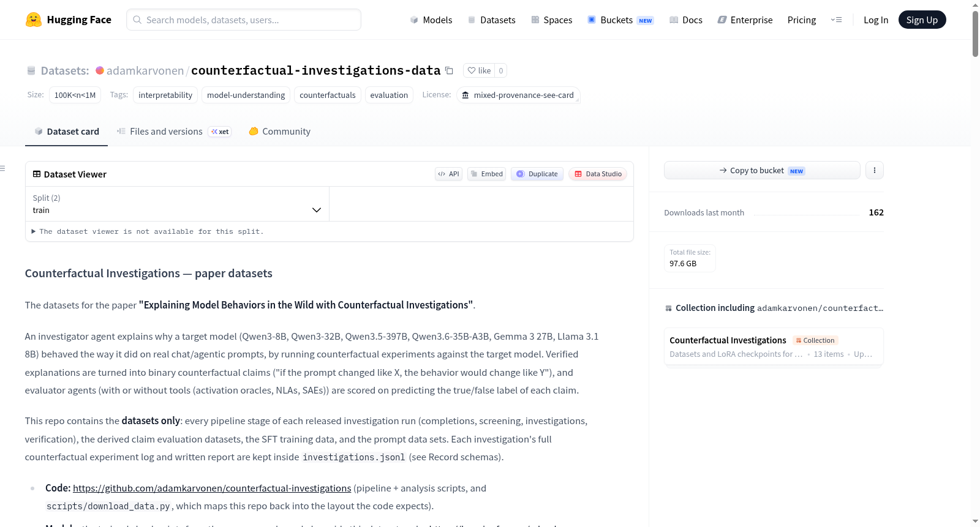Viewport: 980px width, 527px height.
Task: Open counterfactual-investigations-data dataset name link
Action: click(x=315, y=70)
